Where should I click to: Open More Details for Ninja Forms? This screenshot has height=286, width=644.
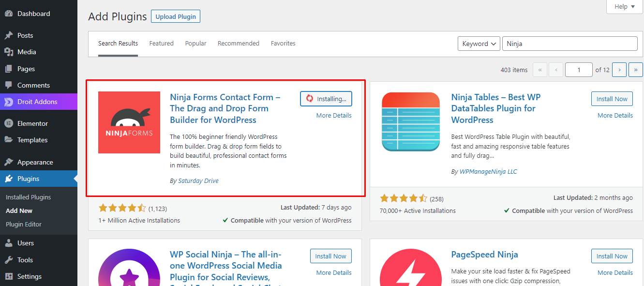[334, 116]
